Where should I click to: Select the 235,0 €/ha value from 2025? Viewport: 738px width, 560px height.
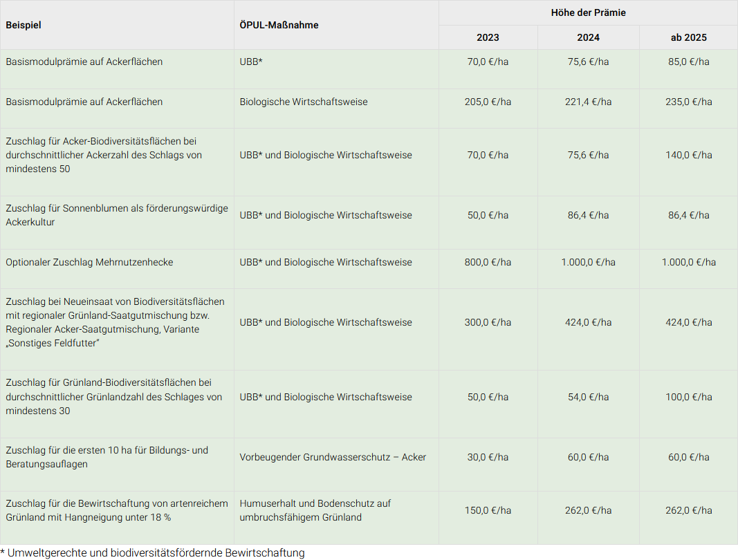click(x=688, y=102)
